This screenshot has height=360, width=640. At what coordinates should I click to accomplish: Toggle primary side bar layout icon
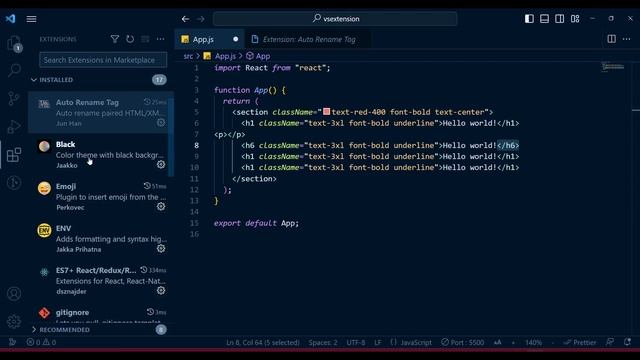click(x=529, y=19)
